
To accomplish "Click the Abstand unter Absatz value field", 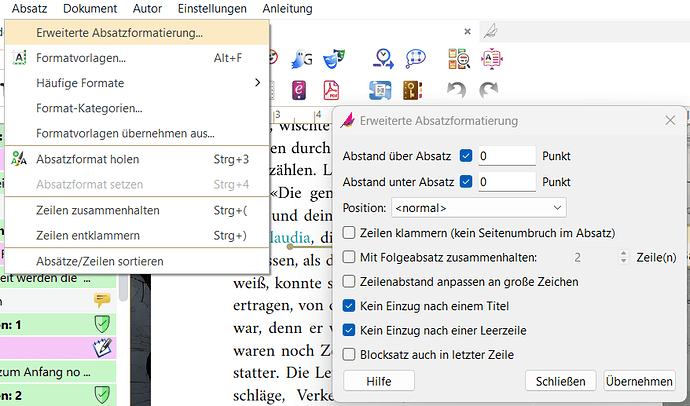I will (x=506, y=182).
